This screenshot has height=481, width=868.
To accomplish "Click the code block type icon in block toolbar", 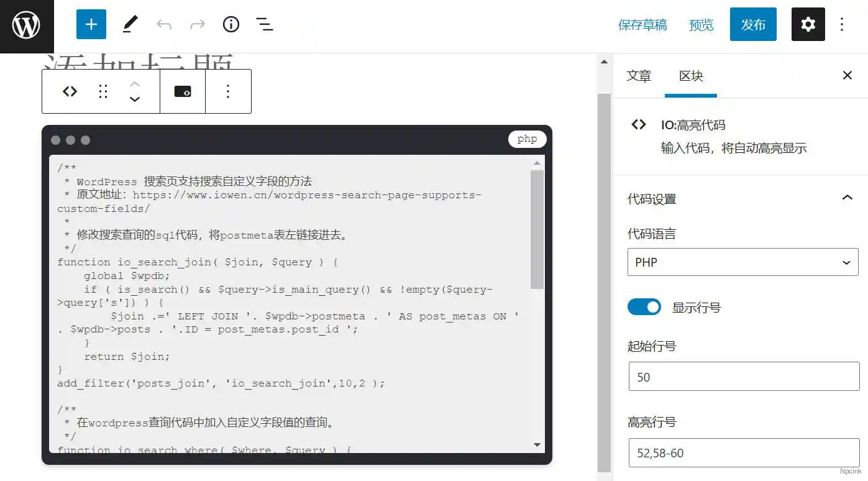I will click(70, 91).
